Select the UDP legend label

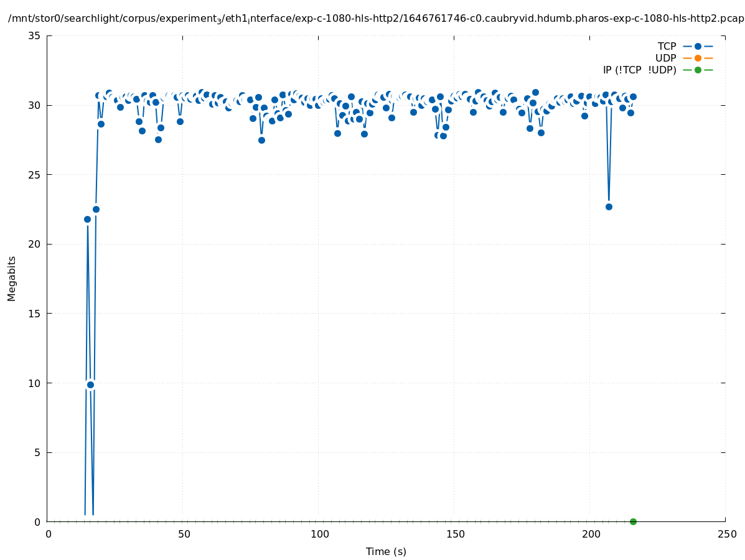[665, 58]
